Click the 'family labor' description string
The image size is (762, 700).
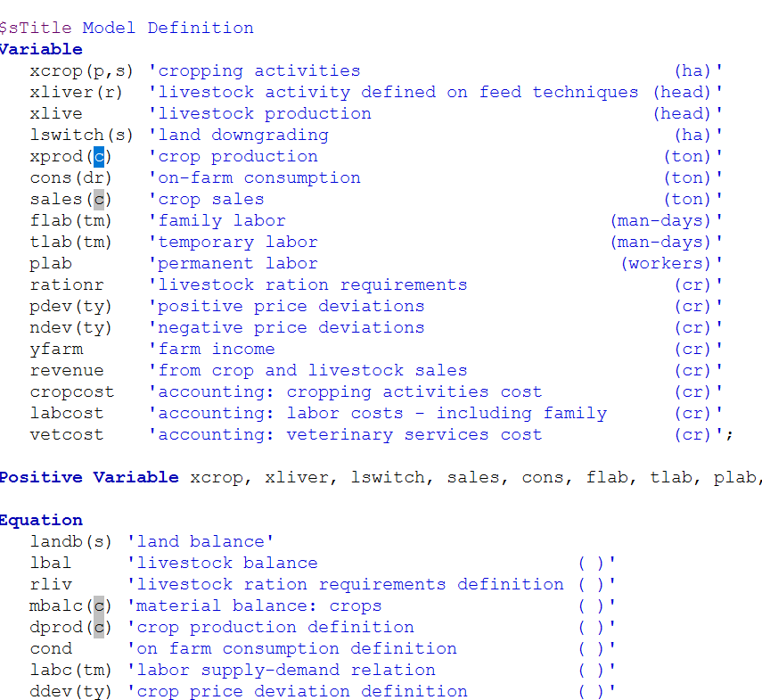click(221, 220)
